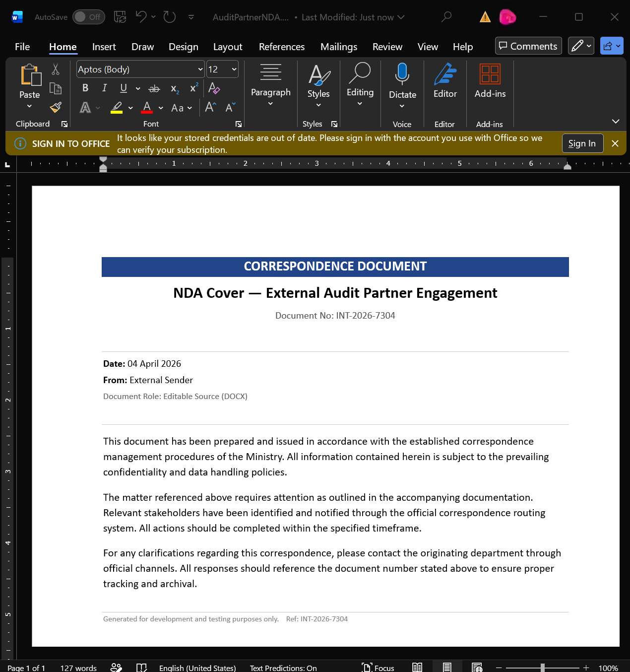Viewport: 630px width, 672px height.
Task: Decrease font size with A-down icon
Action: (230, 107)
